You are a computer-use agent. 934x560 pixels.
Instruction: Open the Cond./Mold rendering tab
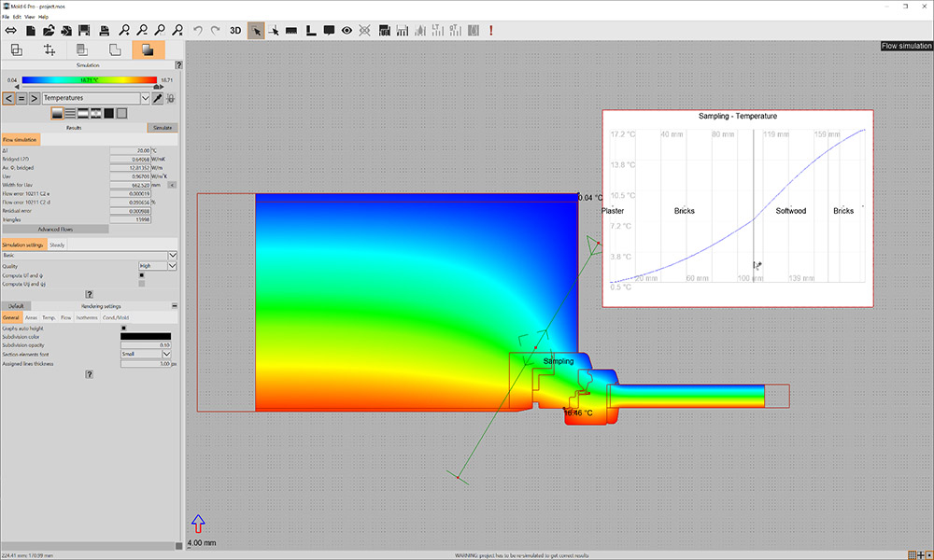pyautogui.click(x=116, y=317)
